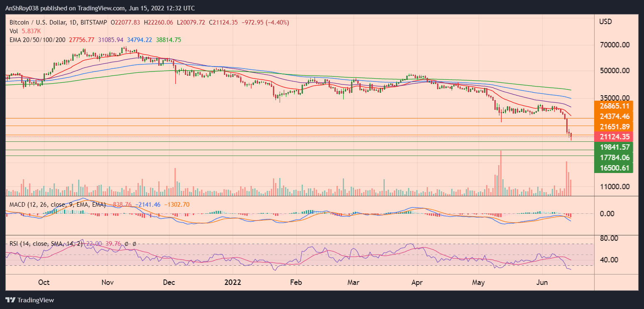The width and height of the screenshot is (644, 309).
Task: Select the green 19841.57 support label
Action: 614,147
